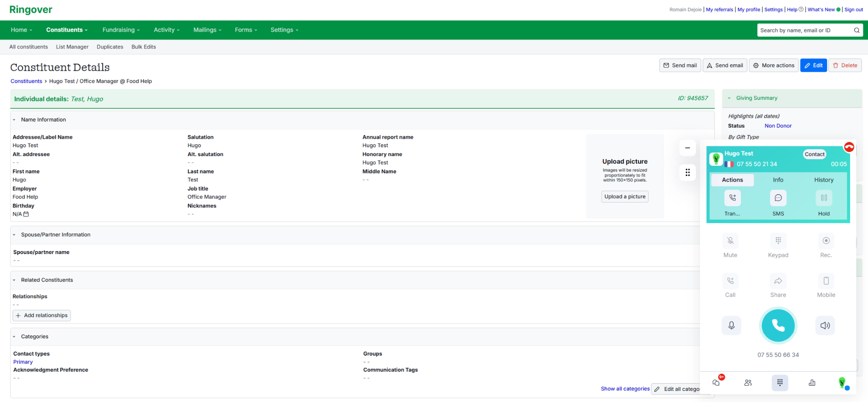Click the speaker volume icon

point(825,326)
